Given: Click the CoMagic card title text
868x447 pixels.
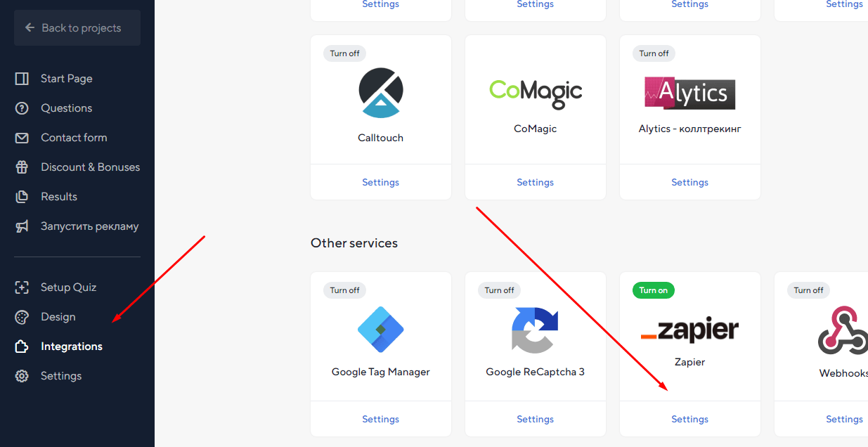Looking at the screenshot, I should click(x=536, y=129).
